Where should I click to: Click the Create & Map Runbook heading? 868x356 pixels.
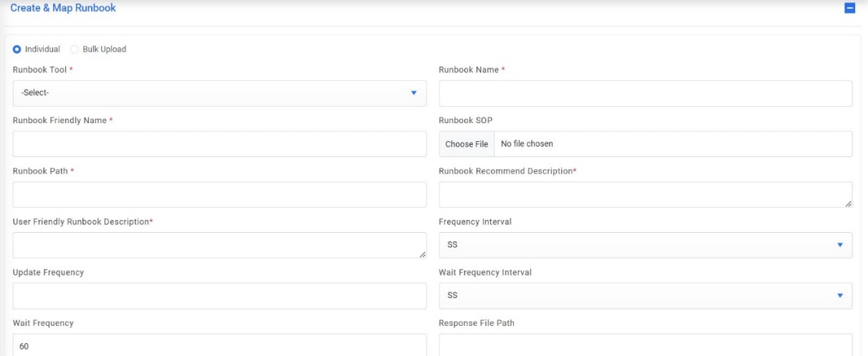pyautogui.click(x=63, y=8)
